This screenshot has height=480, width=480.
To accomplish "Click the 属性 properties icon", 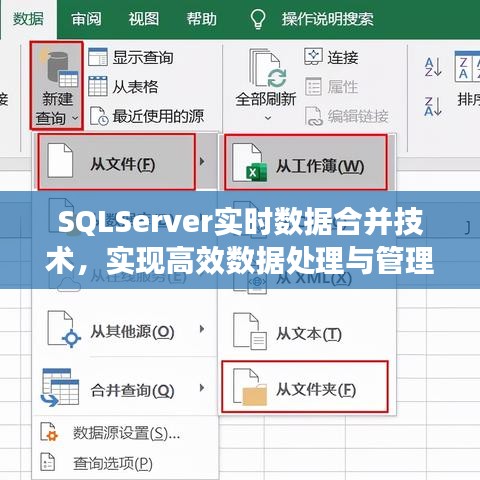I will pos(313,86).
